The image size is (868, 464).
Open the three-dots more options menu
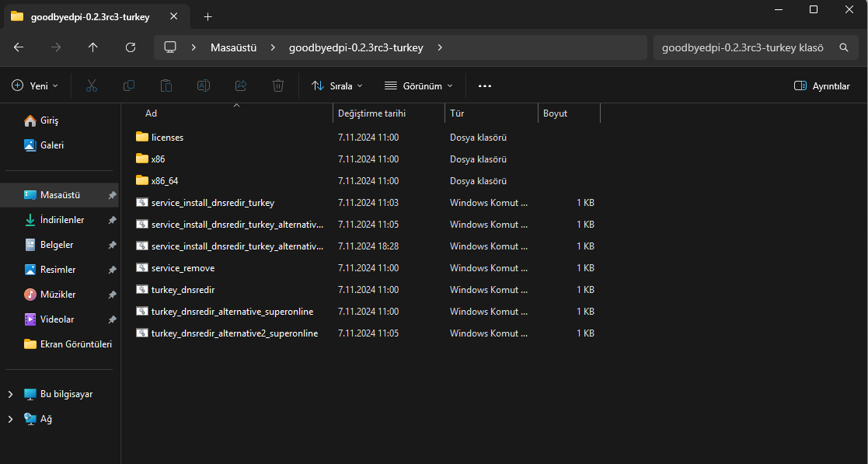coord(485,85)
